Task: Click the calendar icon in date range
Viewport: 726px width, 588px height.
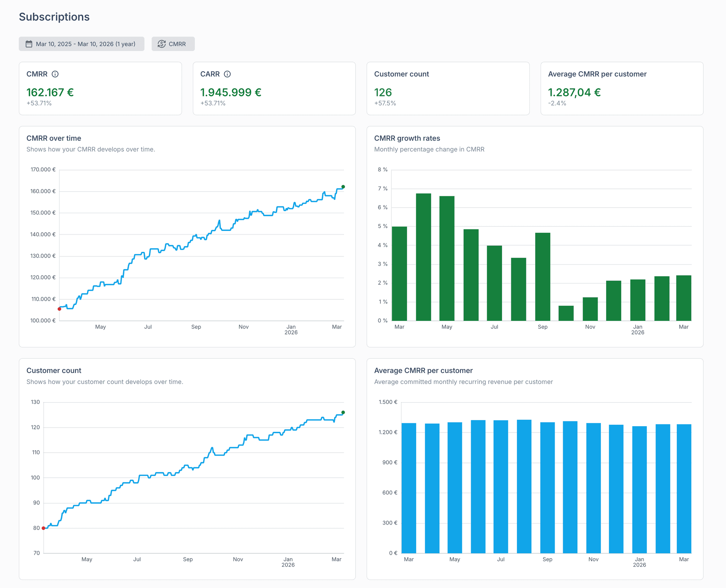Action: [29, 44]
